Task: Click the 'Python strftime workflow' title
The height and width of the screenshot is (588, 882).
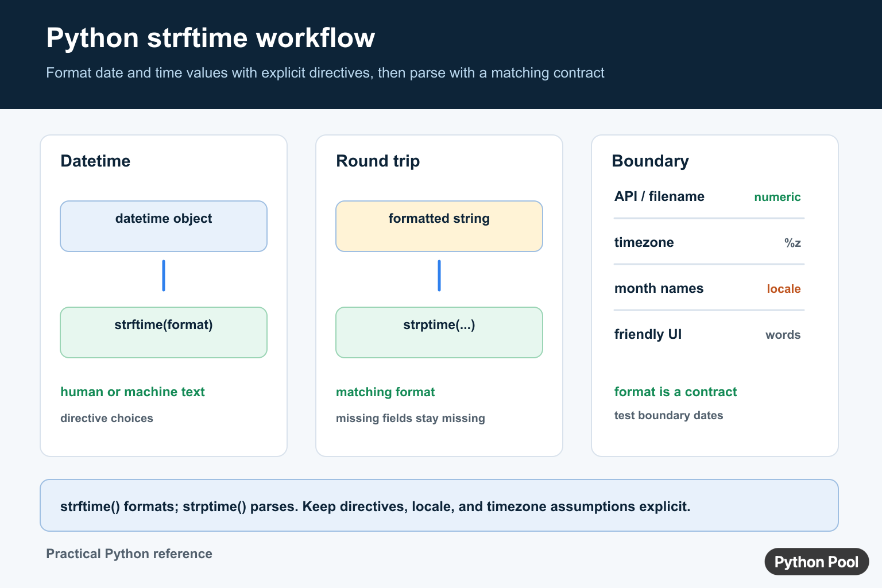Action: [x=210, y=38]
